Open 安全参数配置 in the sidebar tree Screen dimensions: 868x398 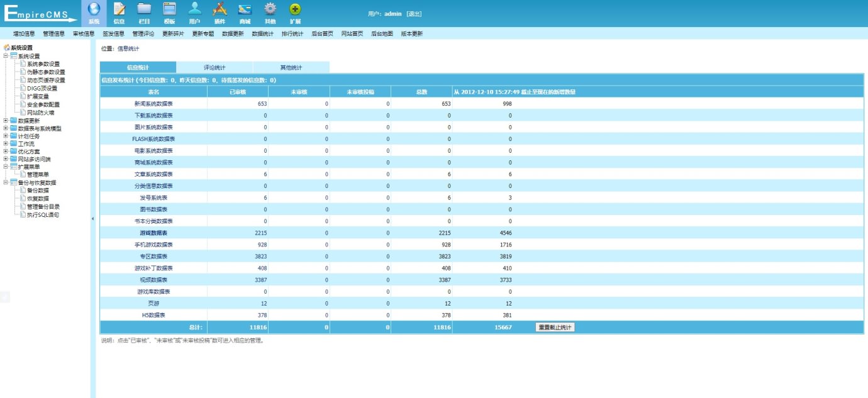coord(43,104)
